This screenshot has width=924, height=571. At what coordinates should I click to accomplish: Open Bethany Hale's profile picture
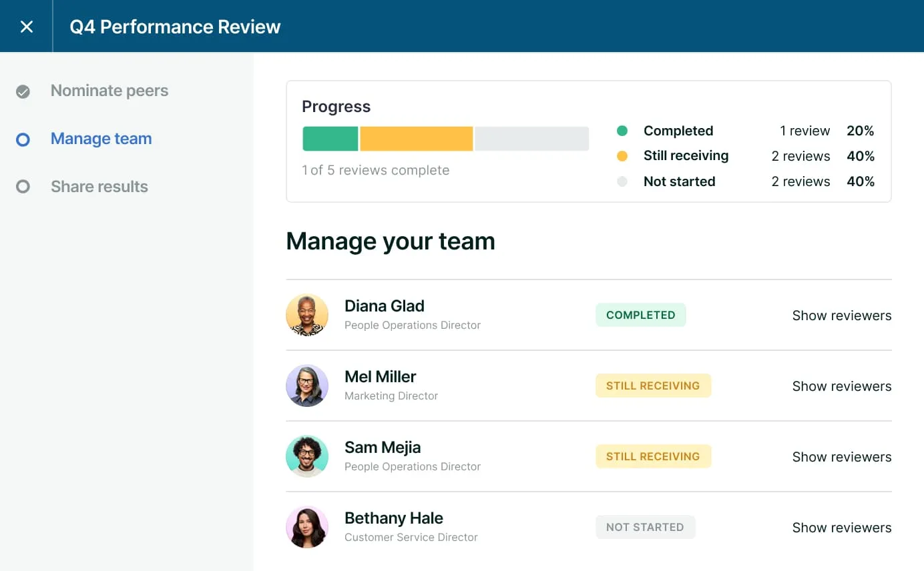coord(307,526)
